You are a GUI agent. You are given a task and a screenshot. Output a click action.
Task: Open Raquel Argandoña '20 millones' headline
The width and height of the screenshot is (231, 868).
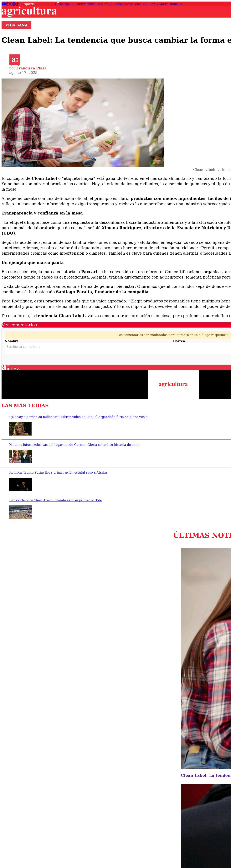(78, 417)
